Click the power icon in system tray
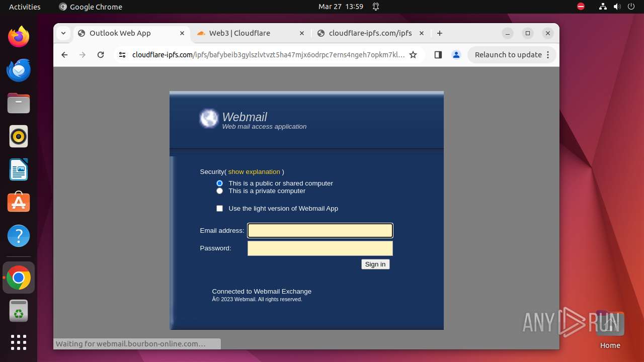Viewport: 644px width, 362px height. coord(631,7)
